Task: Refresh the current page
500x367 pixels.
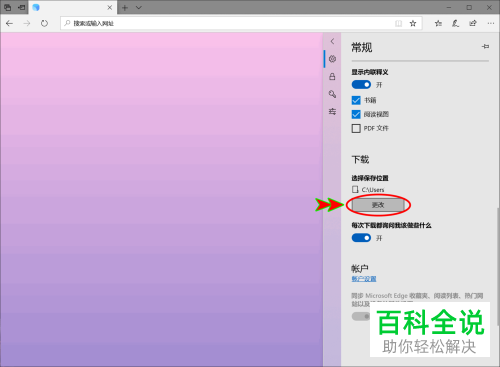Action: click(44, 23)
